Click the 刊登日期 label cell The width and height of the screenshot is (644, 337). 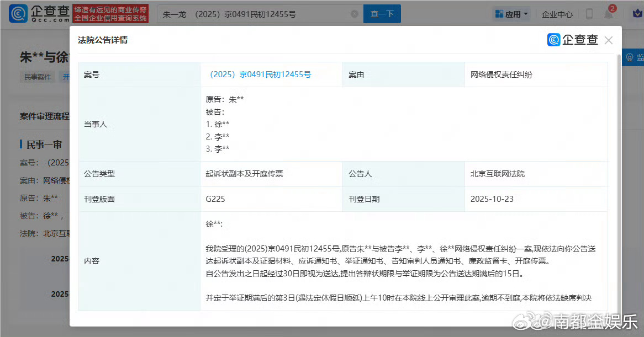(403, 199)
